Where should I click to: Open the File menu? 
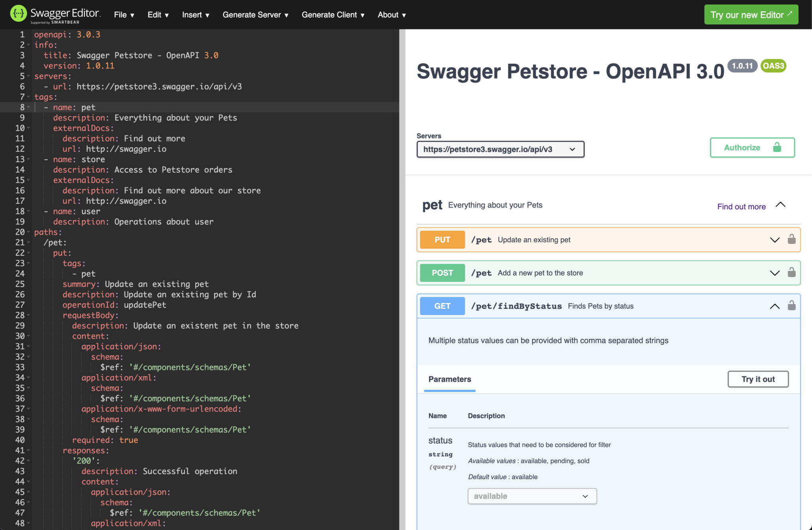click(124, 15)
